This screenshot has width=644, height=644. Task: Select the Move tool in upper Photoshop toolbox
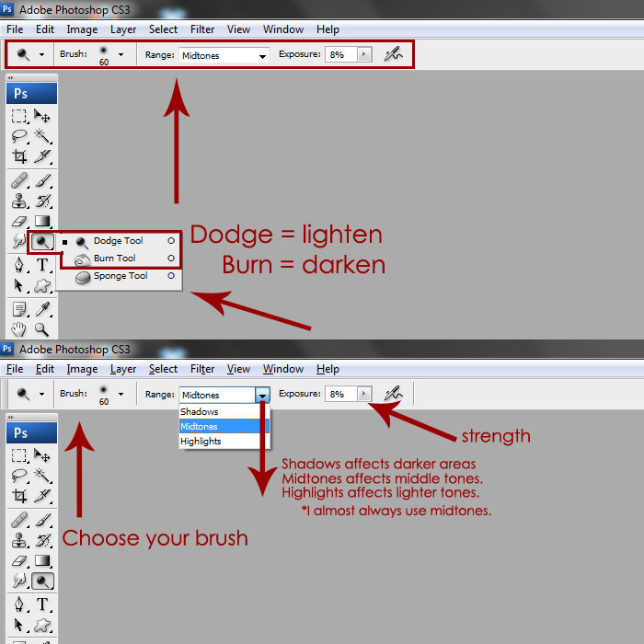(42, 116)
